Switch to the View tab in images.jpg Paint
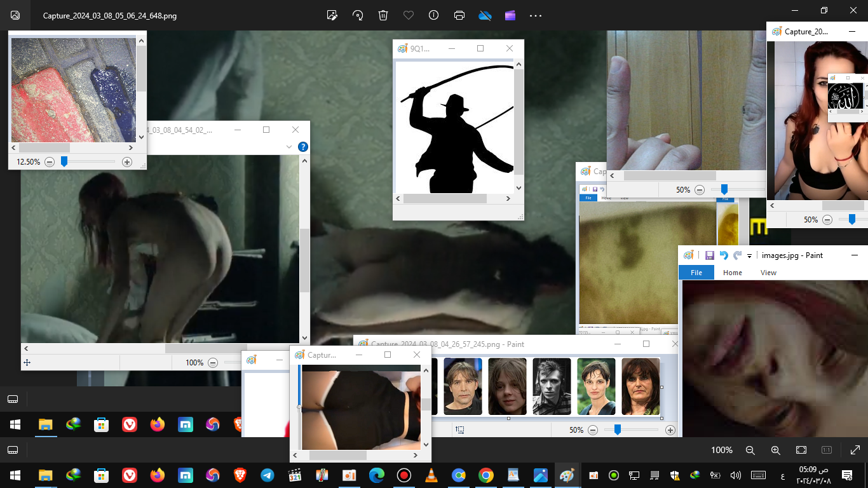This screenshot has height=488, width=868. tap(768, 273)
